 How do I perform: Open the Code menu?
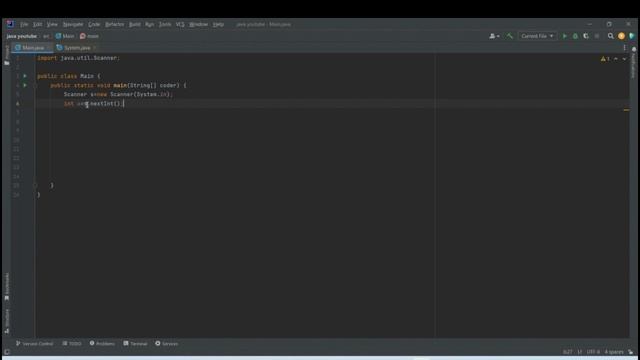tap(94, 24)
